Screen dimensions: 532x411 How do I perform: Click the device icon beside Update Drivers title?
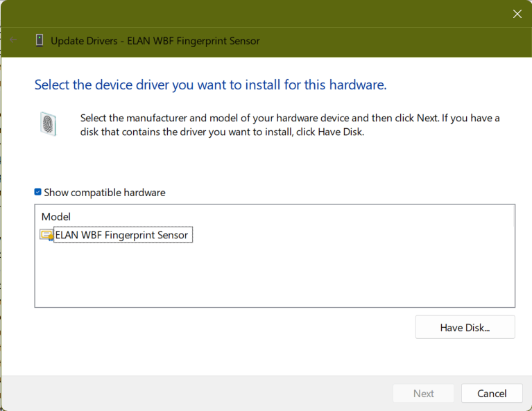point(40,40)
